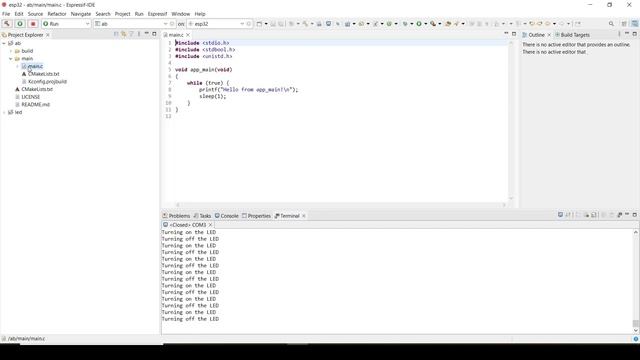Click the Debug bug icon in toolbar

tap(405, 24)
